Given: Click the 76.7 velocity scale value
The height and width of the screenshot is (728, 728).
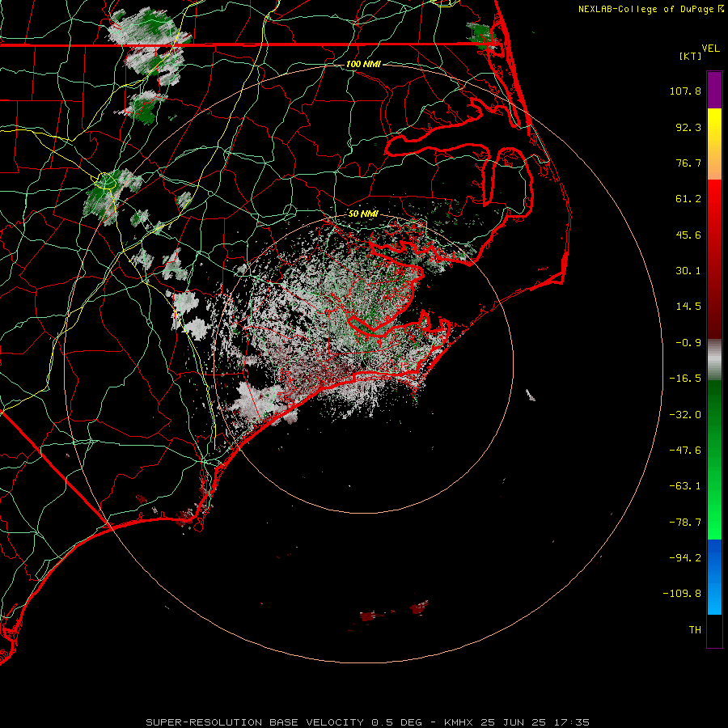Looking at the screenshot, I should (x=688, y=163).
